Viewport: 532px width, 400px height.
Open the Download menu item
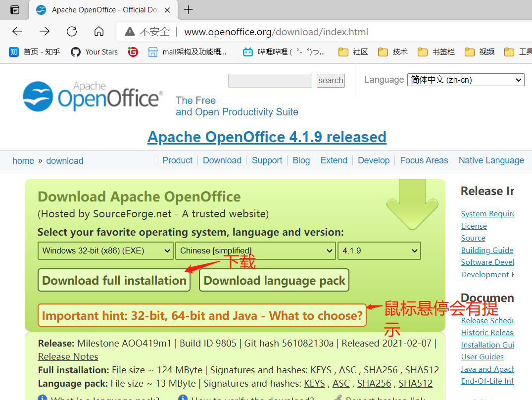tap(222, 160)
